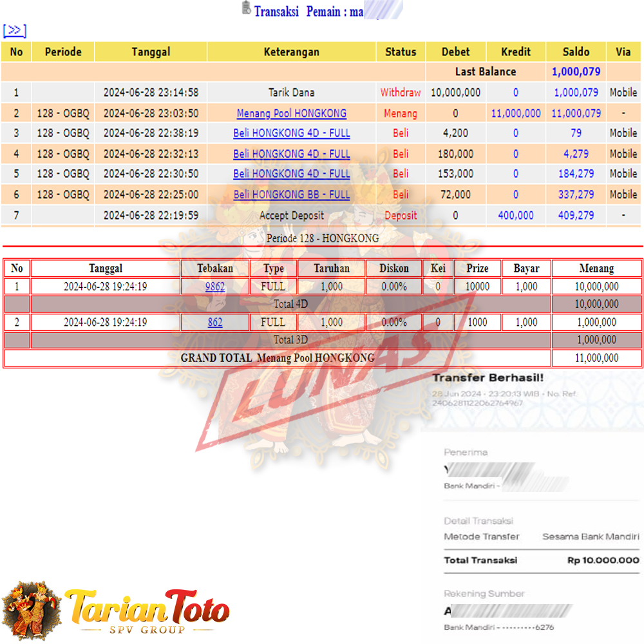
Task: Click the 11,000,000 kredit amount
Action: coord(516,113)
